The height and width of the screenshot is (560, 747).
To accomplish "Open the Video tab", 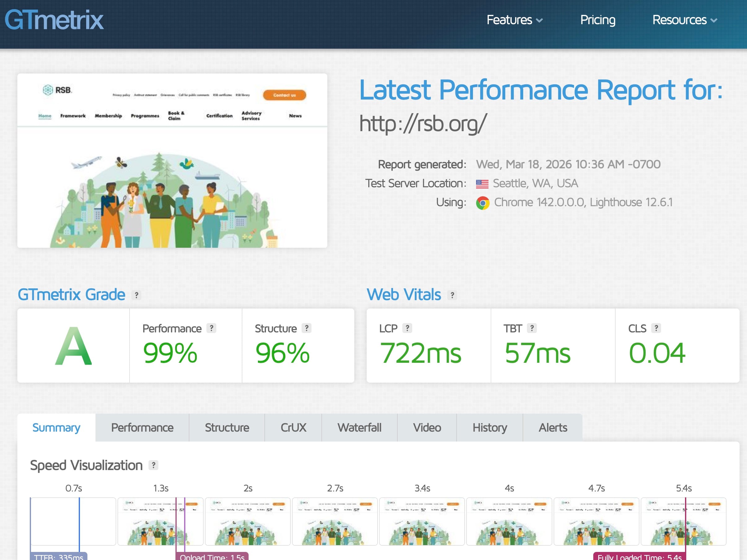I will point(427,428).
